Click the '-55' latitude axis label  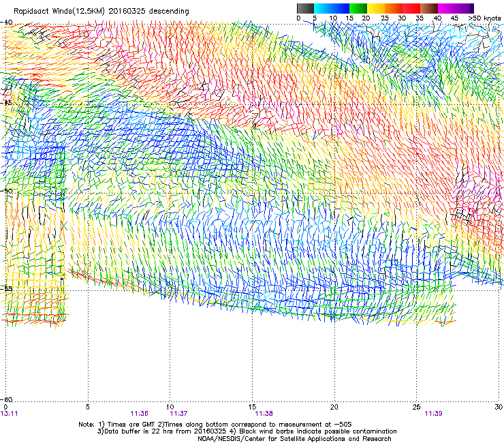(x=6, y=288)
